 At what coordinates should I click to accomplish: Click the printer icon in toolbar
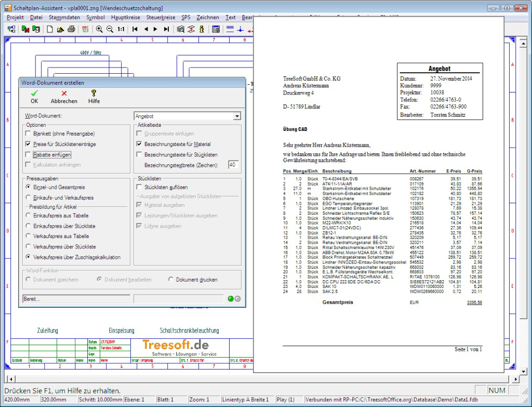(72, 29)
